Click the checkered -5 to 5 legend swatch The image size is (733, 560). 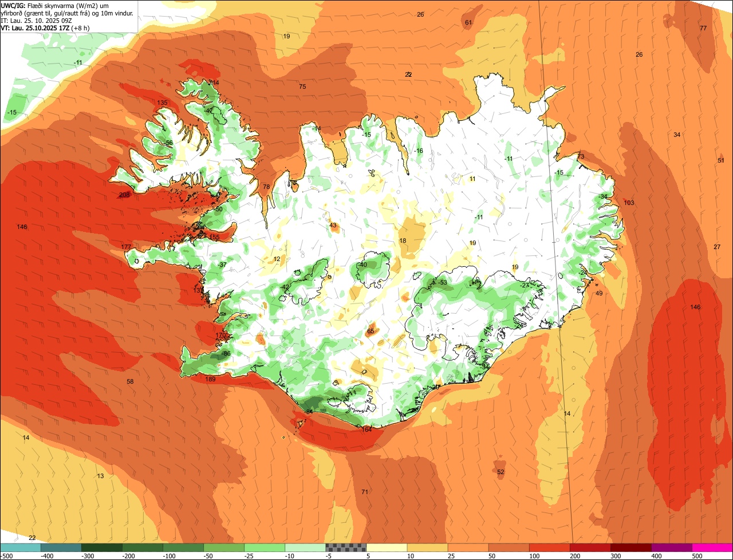tap(346, 547)
